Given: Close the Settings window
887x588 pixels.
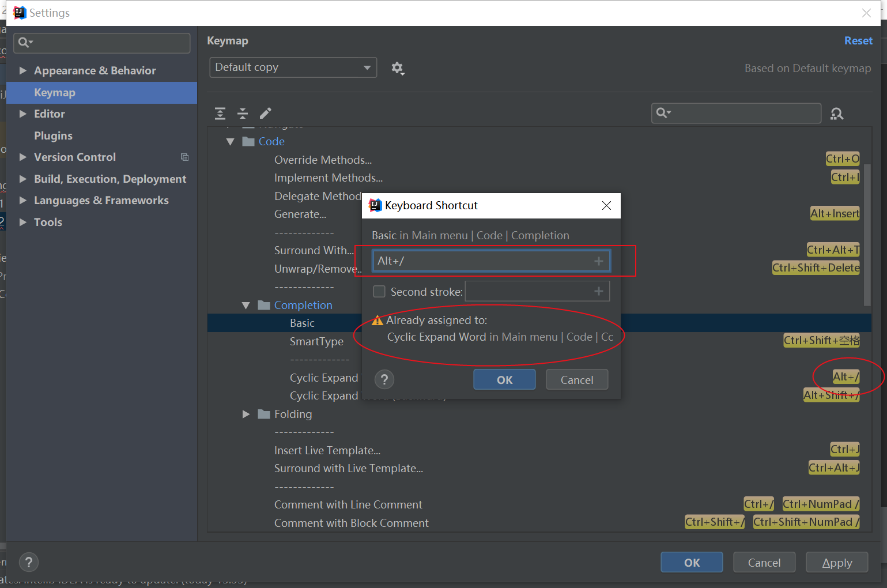Looking at the screenshot, I should point(866,13).
